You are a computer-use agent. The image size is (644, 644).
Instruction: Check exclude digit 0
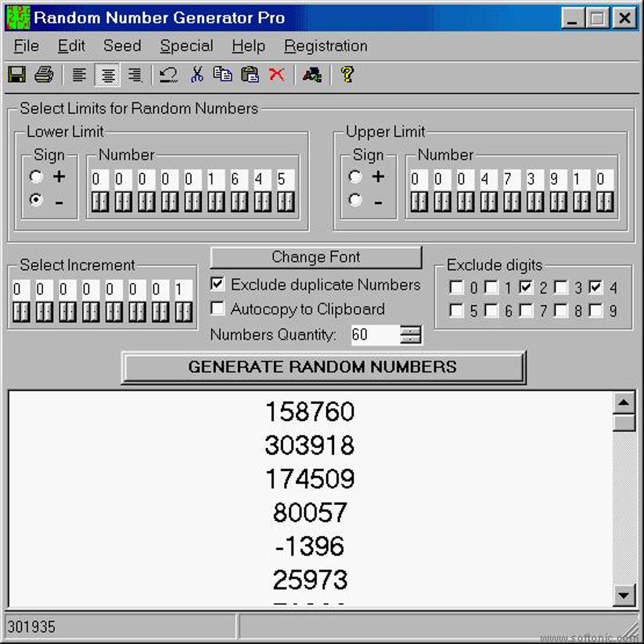click(456, 287)
